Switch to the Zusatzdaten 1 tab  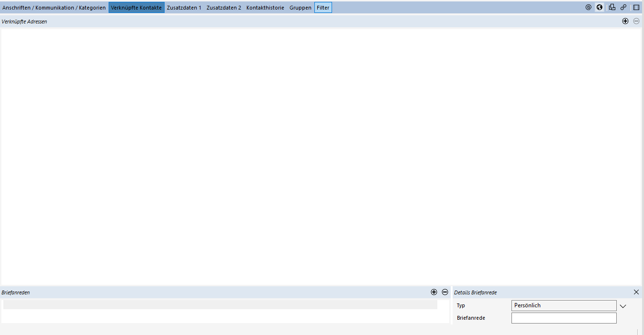pyautogui.click(x=184, y=8)
